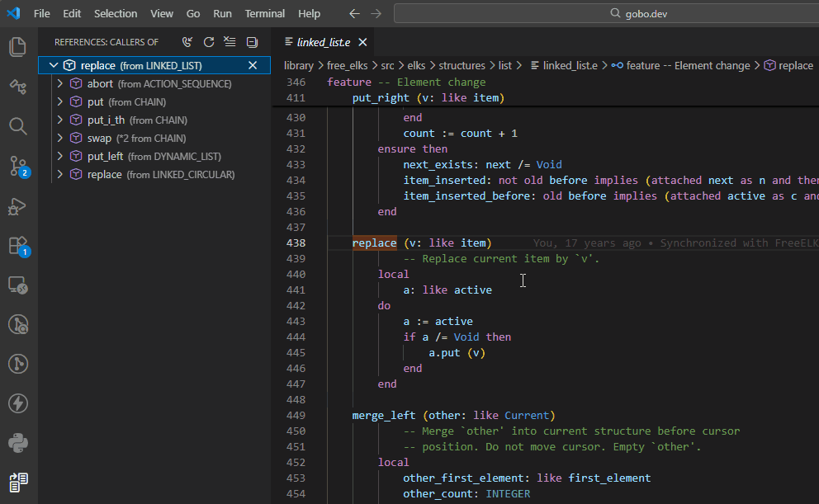819x504 pixels.
Task: Click 'structures' in the breadcrumb path
Action: (x=462, y=65)
